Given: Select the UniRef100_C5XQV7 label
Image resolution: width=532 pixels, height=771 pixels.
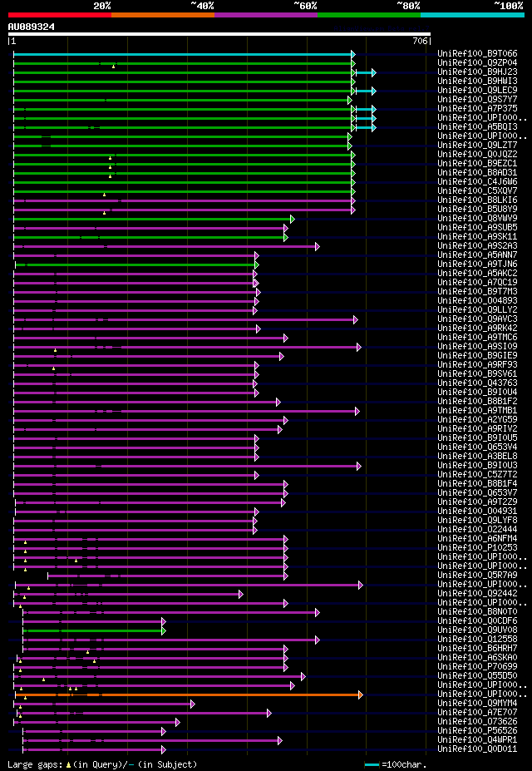Looking at the screenshot, I should tap(477, 191).
